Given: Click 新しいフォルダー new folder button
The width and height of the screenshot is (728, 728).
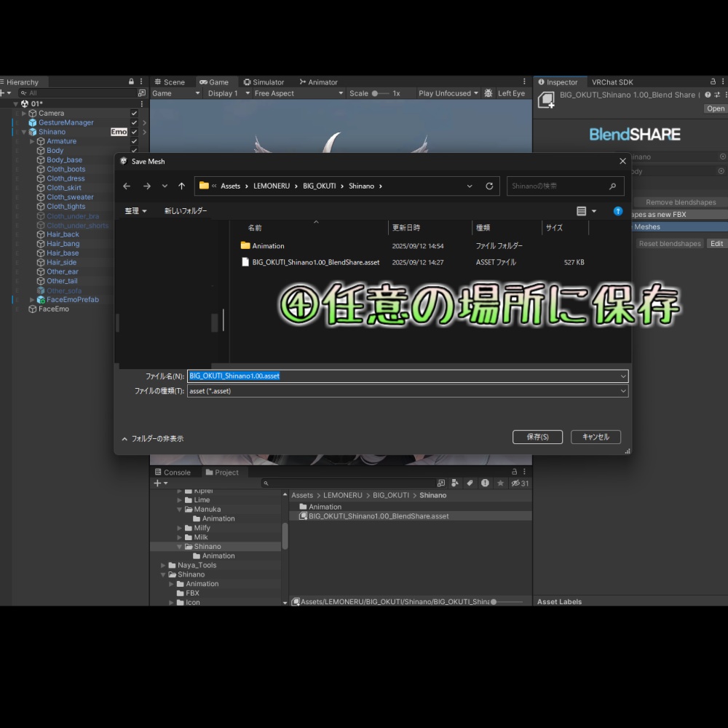Looking at the screenshot, I should coord(186,211).
